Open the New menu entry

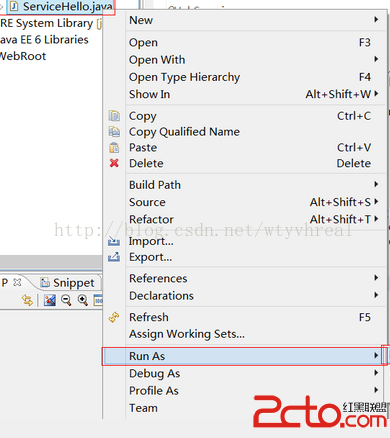pyautogui.click(x=244, y=20)
